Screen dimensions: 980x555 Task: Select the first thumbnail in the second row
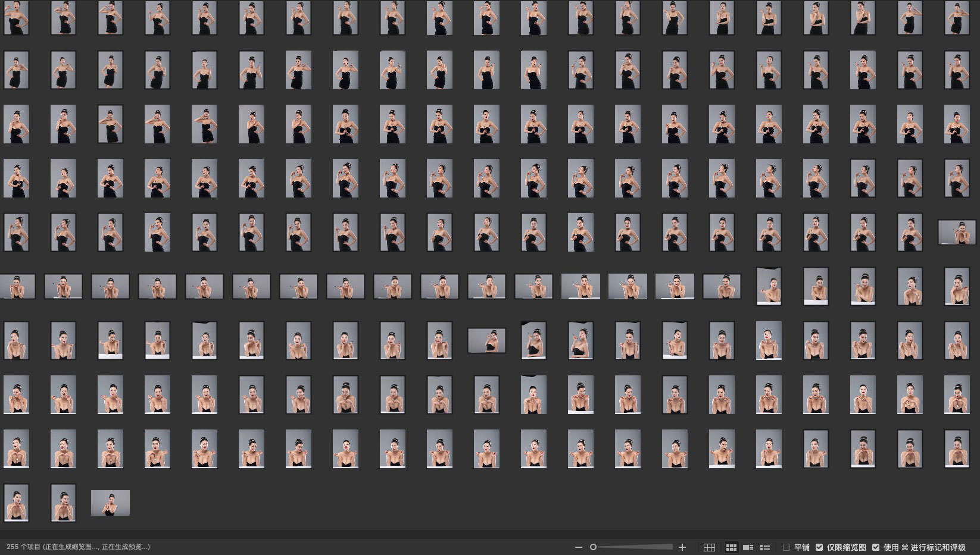(x=16, y=70)
